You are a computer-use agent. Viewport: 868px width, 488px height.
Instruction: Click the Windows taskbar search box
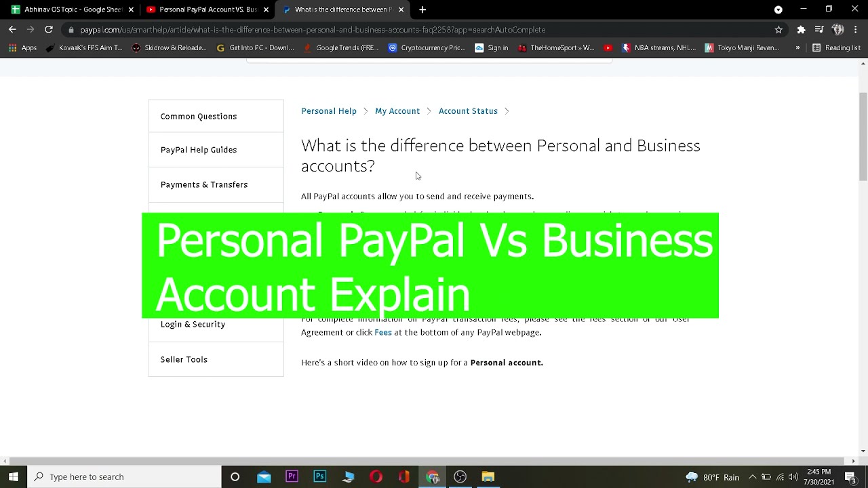pos(124,476)
